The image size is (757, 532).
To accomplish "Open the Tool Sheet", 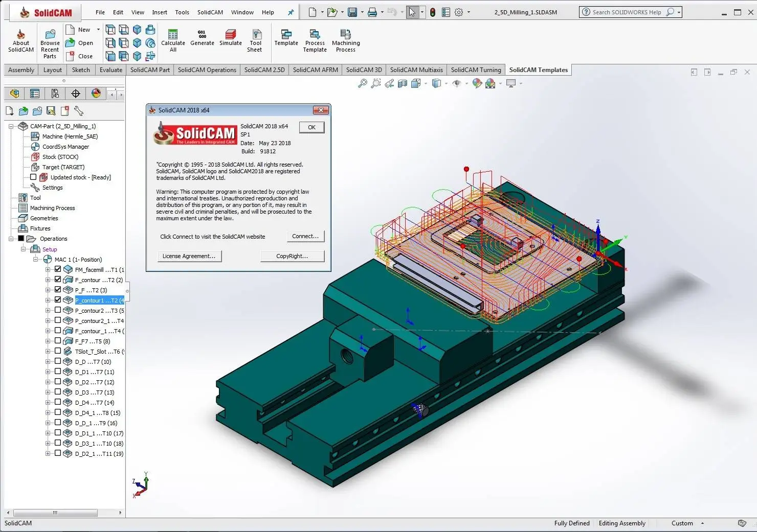I will click(x=255, y=41).
